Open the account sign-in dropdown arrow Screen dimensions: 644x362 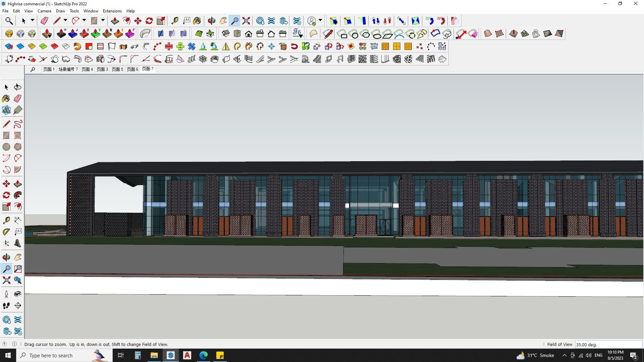click(320, 20)
